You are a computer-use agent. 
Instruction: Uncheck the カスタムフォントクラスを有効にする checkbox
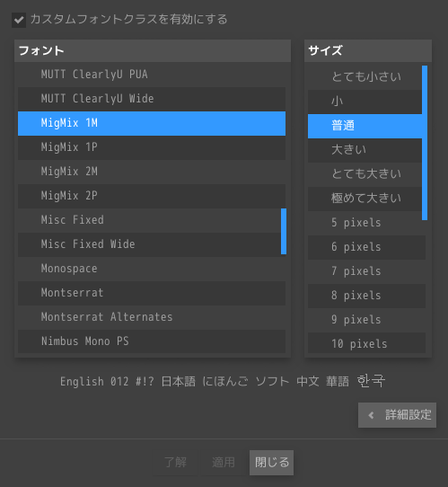tap(19, 20)
